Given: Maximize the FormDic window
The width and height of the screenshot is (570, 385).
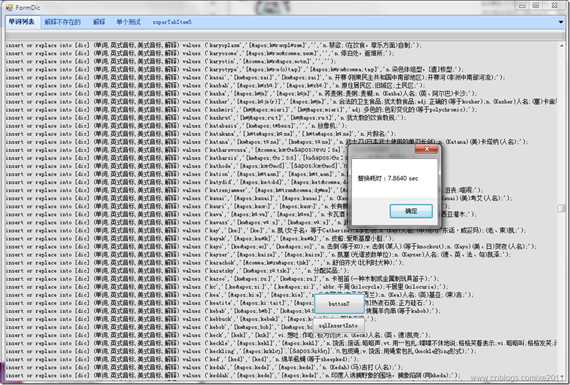Looking at the screenshot, I should [x=536, y=5].
